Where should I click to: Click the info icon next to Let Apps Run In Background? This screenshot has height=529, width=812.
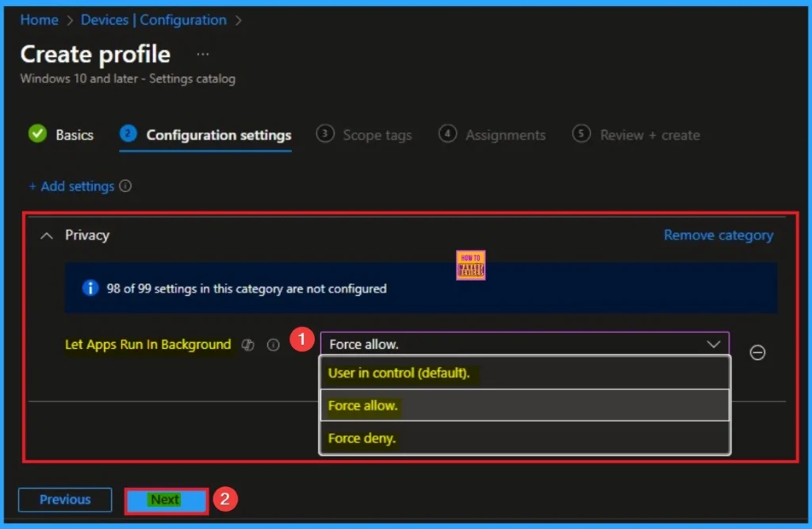274,345
